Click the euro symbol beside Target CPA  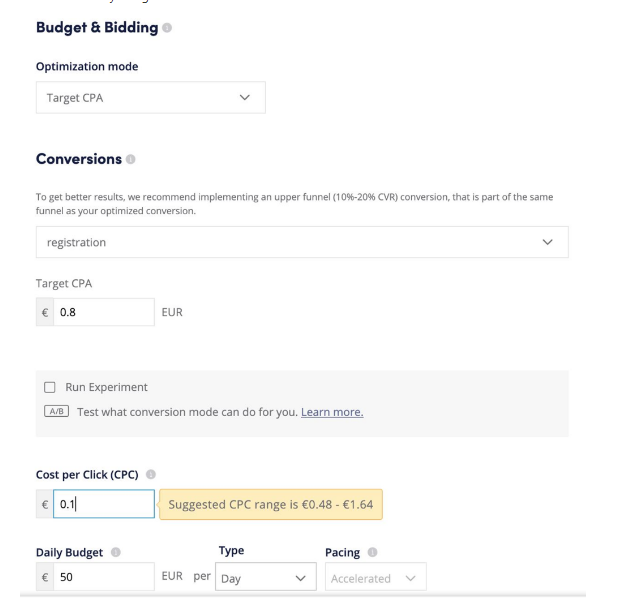[x=45, y=312]
